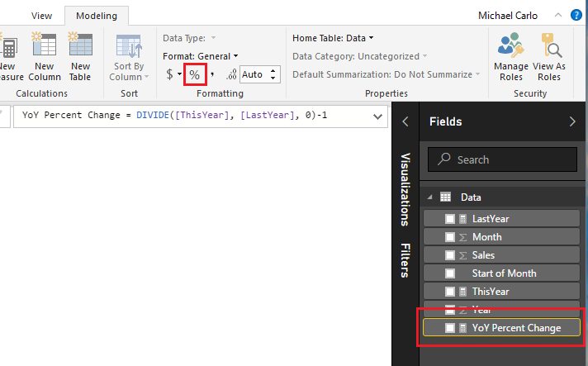Click the Sort By Column icon
The height and width of the screenshot is (366, 588).
click(129, 46)
